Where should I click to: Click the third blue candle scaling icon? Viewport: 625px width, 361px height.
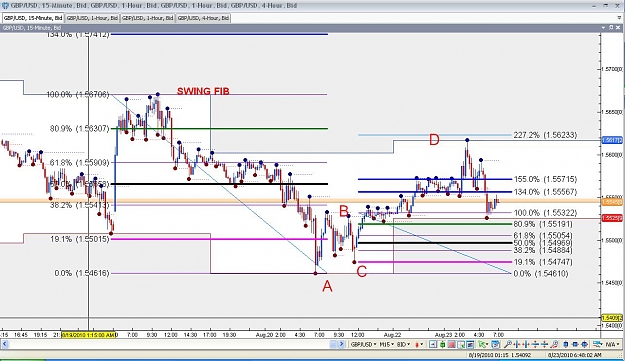[584, 344]
